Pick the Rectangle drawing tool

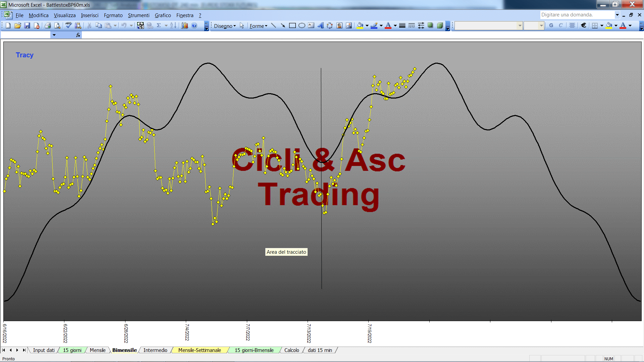292,25
